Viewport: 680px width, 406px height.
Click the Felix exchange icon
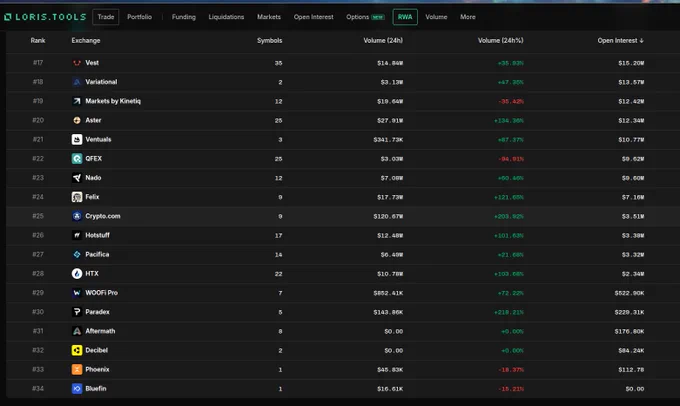pos(77,197)
